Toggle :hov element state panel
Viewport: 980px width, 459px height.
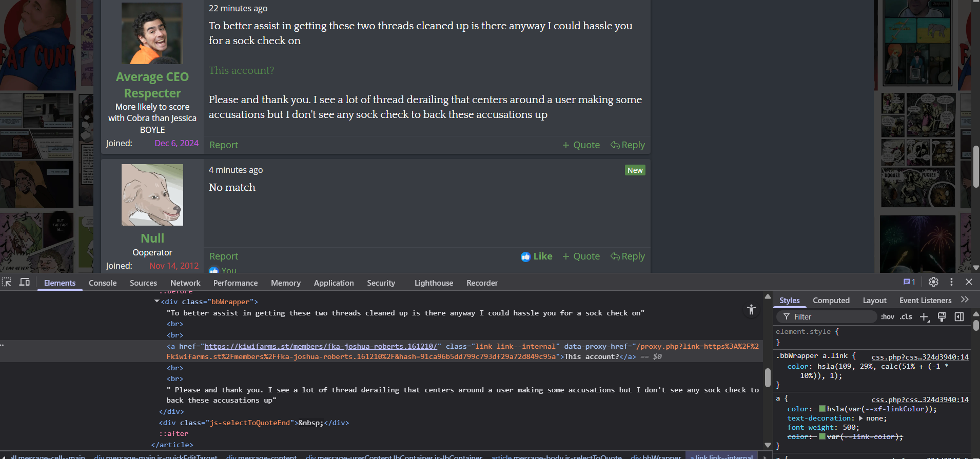[x=888, y=317]
